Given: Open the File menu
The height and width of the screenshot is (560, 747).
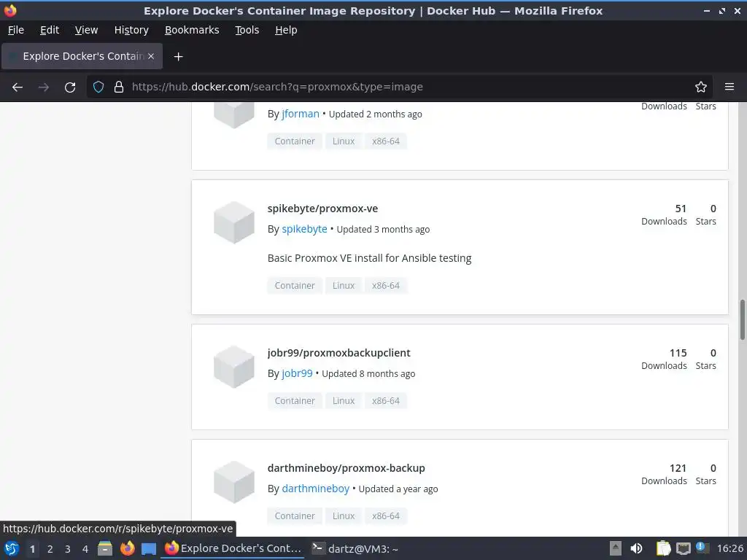Looking at the screenshot, I should [x=16, y=30].
